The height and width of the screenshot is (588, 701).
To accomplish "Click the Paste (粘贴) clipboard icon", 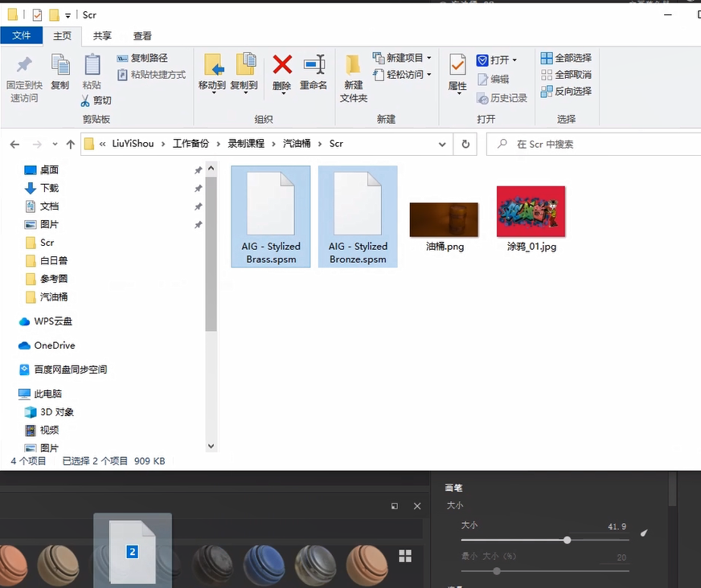I will (92, 65).
